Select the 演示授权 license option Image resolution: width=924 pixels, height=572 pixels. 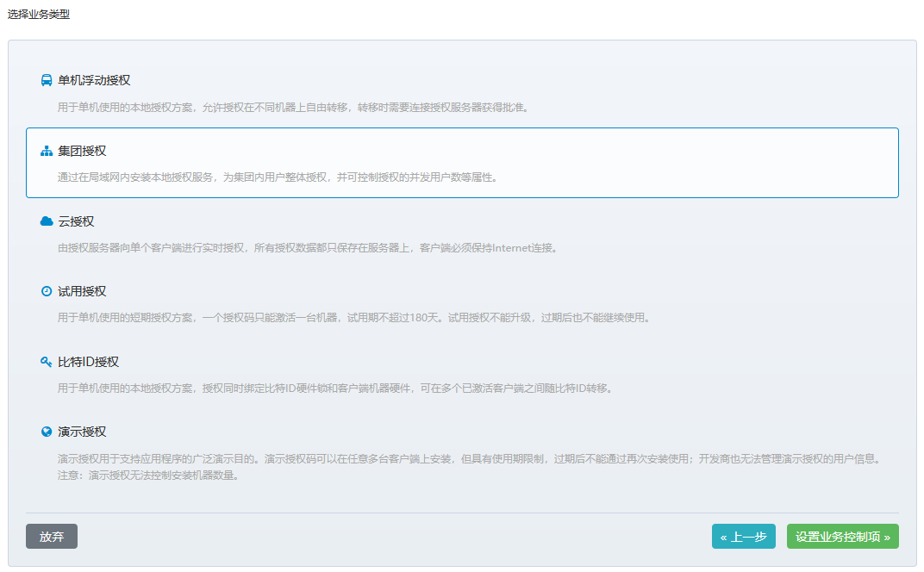(x=462, y=452)
